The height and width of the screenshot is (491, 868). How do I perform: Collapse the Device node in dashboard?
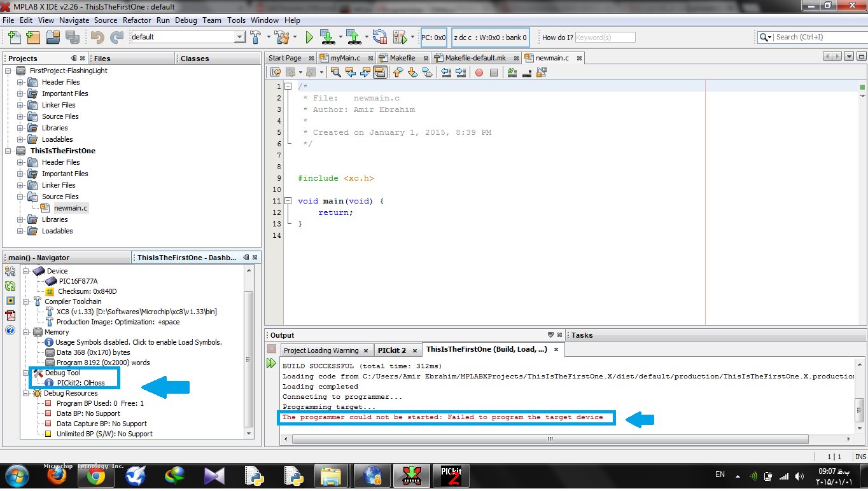point(27,271)
